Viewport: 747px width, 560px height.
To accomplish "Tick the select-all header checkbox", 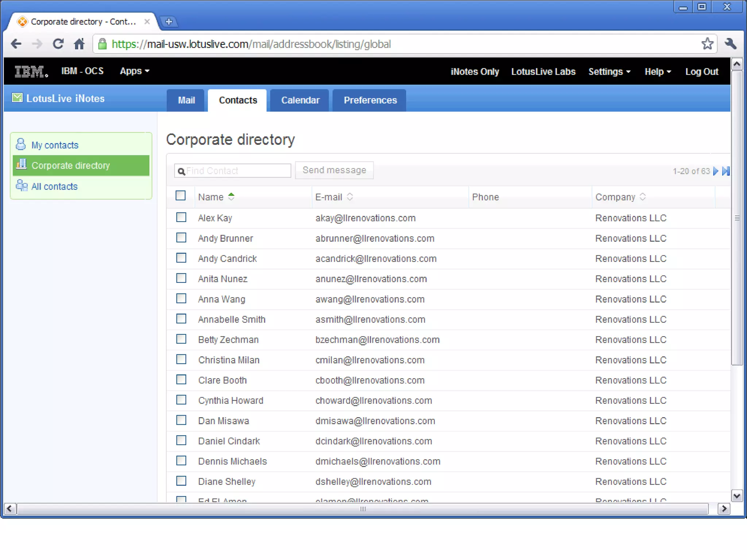I will tap(181, 196).
